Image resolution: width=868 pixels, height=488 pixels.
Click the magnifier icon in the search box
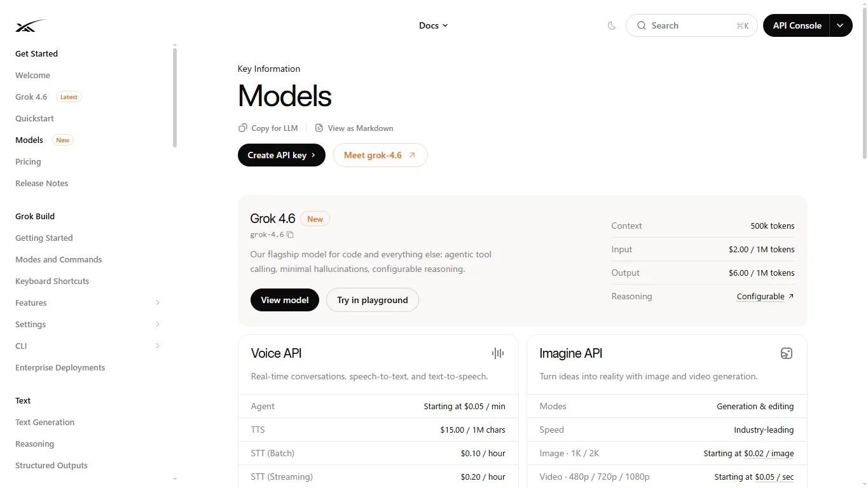641,25
